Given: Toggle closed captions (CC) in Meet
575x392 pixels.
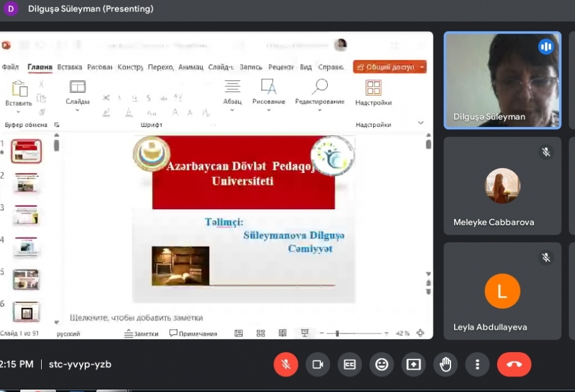Looking at the screenshot, I should (349, 364).
